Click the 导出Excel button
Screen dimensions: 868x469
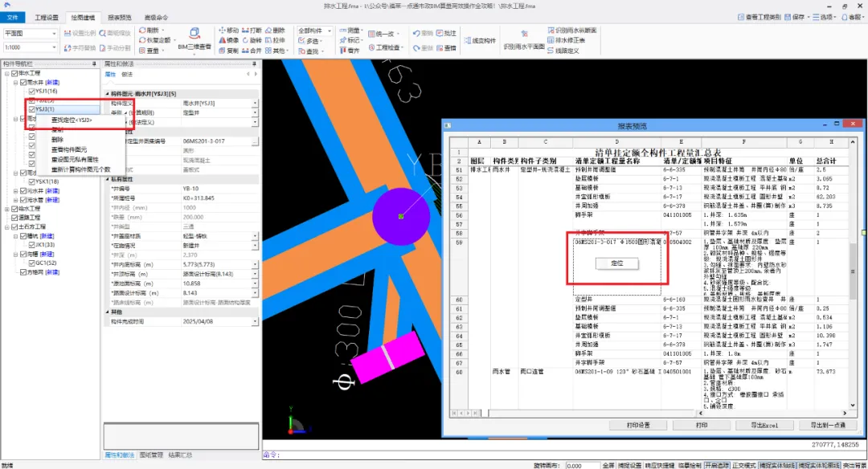[764, 426]
